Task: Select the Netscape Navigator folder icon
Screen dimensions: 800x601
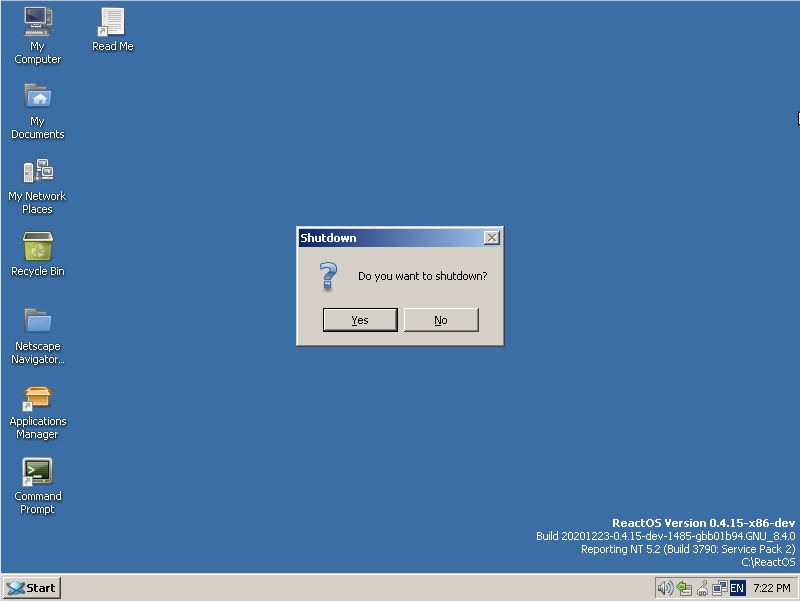Action: (37, 322)
